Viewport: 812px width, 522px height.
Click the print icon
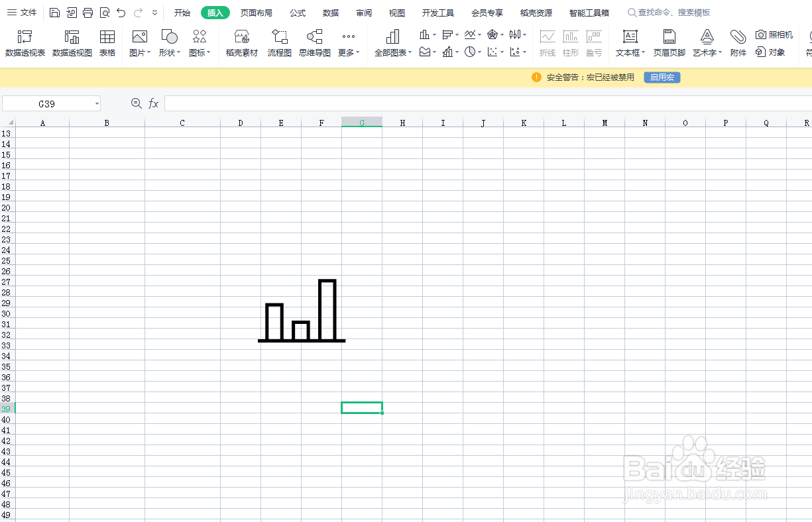pyautogui.click(x=88, y=13)
